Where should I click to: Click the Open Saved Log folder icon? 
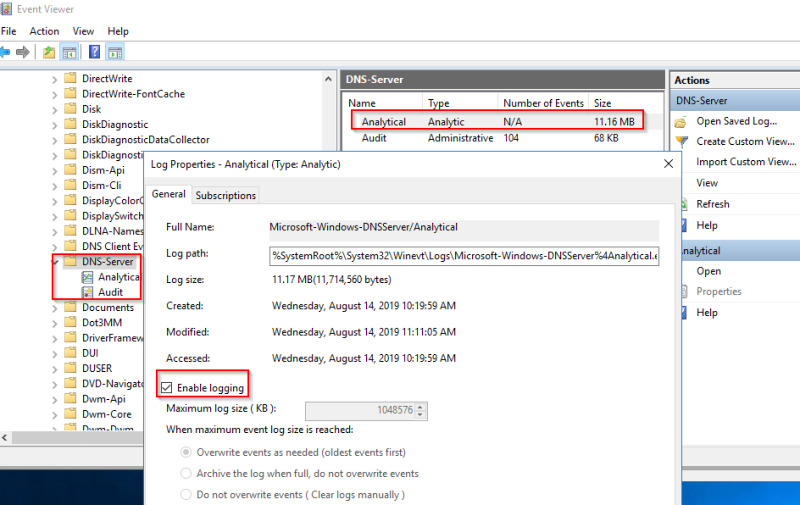tap(681, 122)
